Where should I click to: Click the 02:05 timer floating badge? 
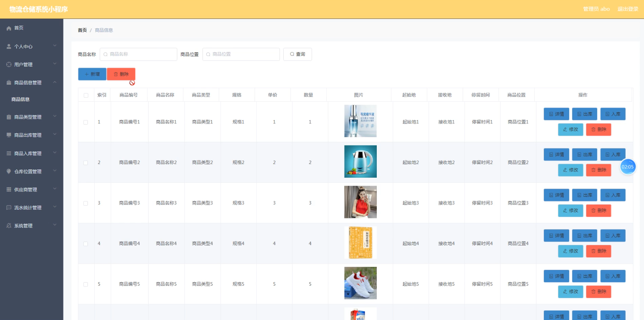(627, 167)
